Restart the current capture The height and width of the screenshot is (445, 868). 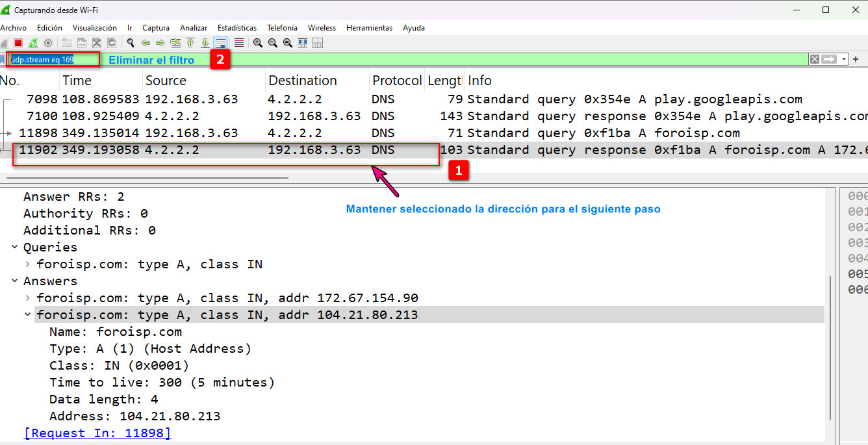33,43
